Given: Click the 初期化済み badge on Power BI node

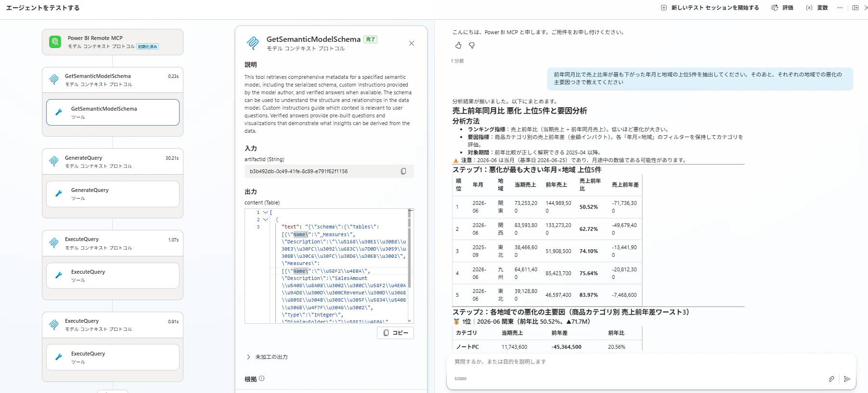Looking at the screenshot, I should 148,47.
